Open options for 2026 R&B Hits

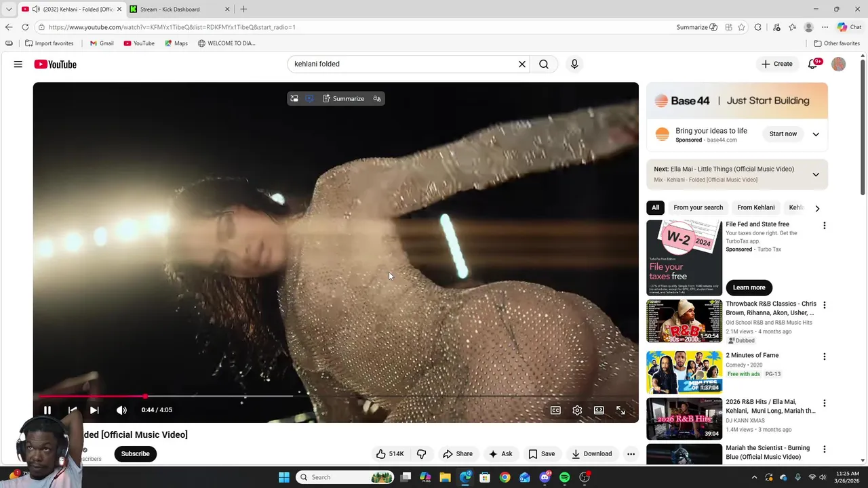(x=825, y=403)
